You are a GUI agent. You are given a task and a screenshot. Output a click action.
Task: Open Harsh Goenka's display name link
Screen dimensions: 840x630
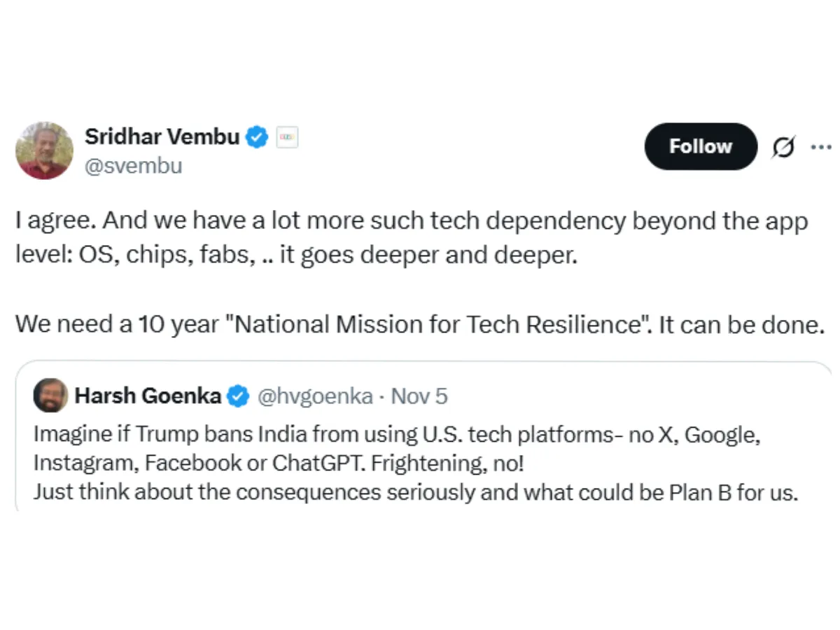click(x=148, y=397)
